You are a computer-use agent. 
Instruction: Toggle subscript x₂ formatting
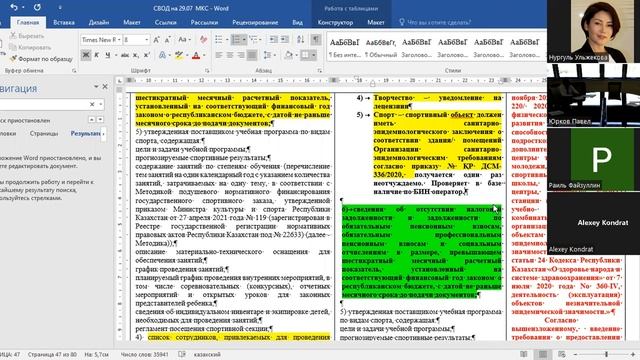click(136, 55)
